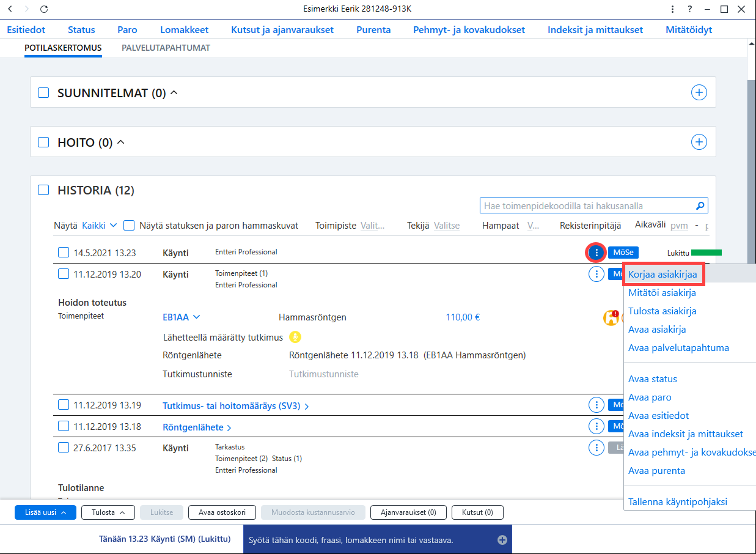756x554 pixels.
Task: Collapse the SUUNNITELMAT section caret
Action: [174, 93]
